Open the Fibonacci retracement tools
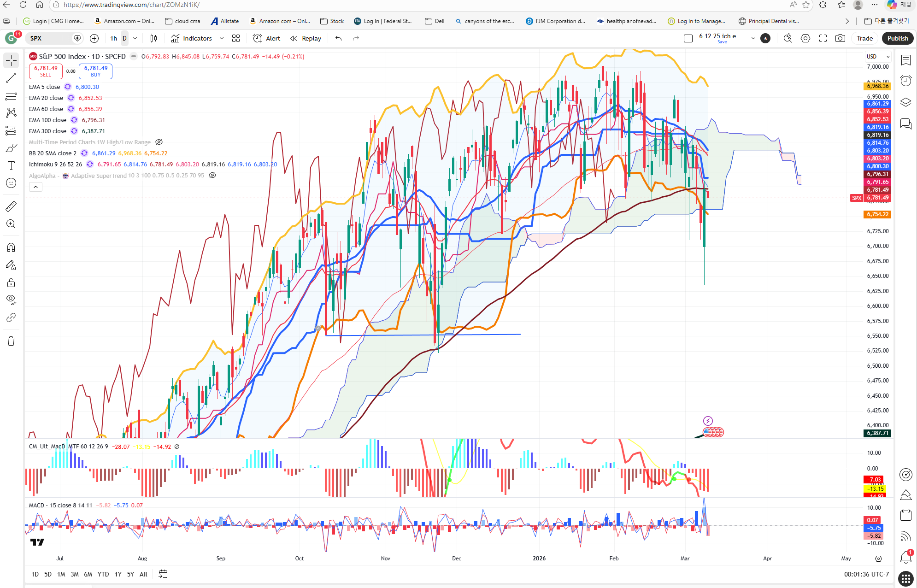This screenshot has width=917, height=588. point(11,95)
